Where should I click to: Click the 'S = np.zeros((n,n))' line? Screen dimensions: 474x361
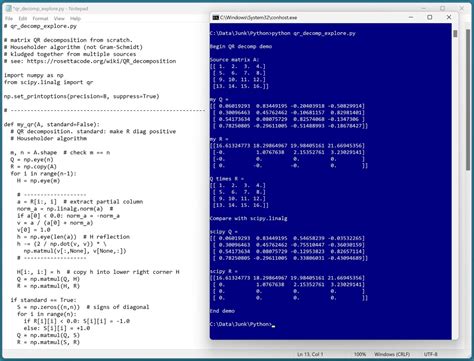click(83, 307)
